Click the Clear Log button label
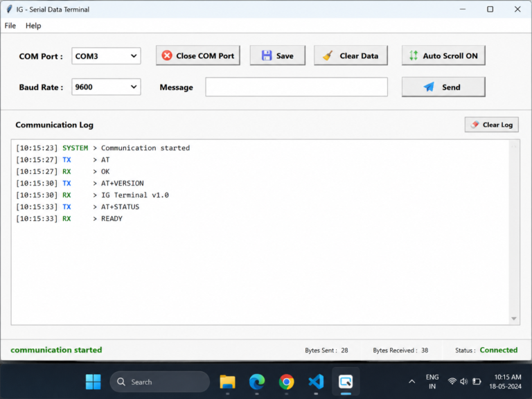 497,125
